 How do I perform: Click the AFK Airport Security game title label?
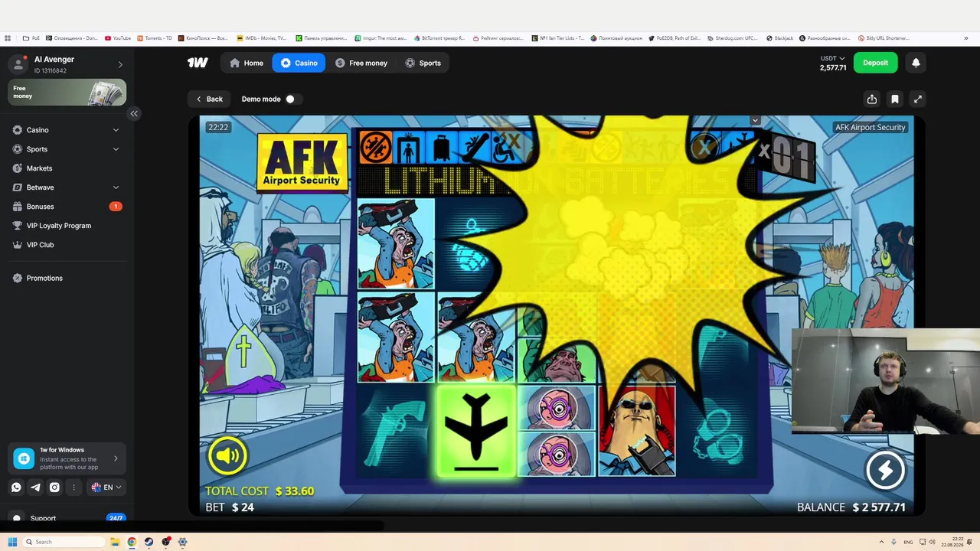pyautogui.click(x=870, y=127)
